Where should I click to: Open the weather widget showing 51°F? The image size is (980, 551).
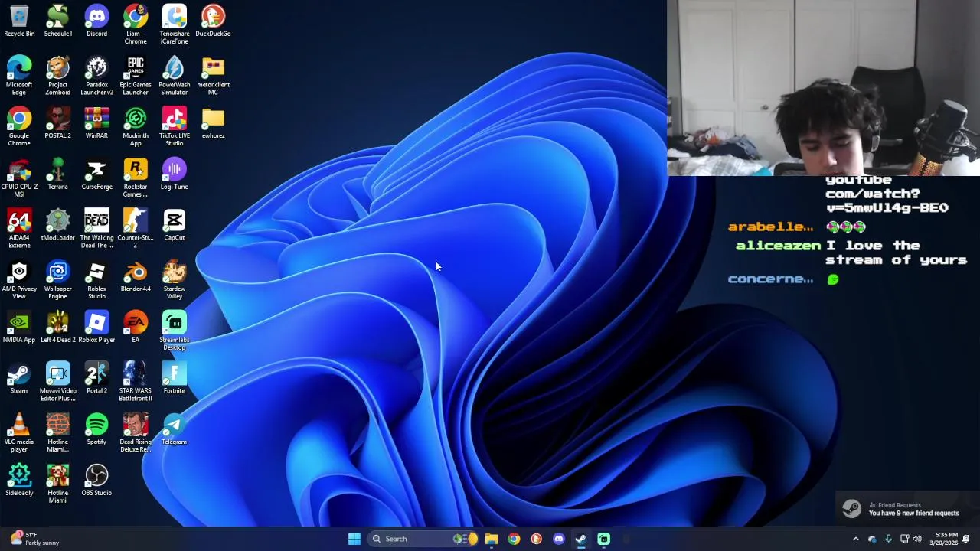[33, 539]
